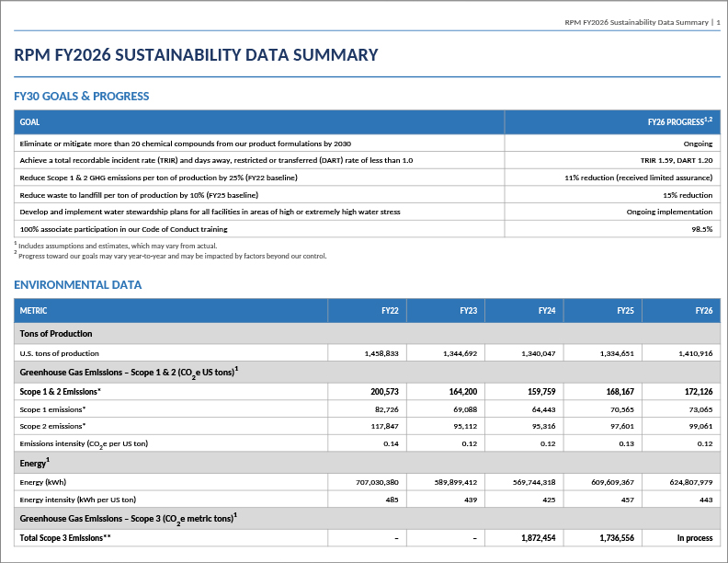Click the 'Emissions intensity' row label
728x563 pixels.
(84, 443)
